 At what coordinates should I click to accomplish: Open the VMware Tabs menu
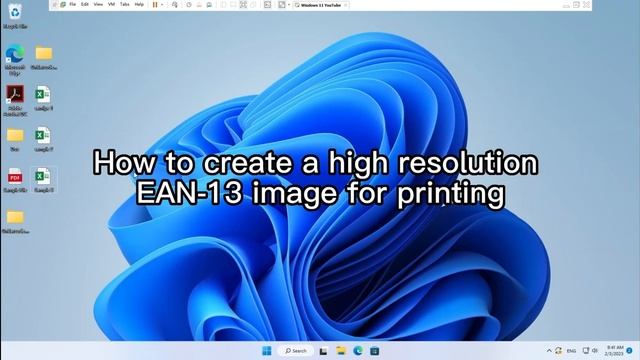click(x=124, y=4)
